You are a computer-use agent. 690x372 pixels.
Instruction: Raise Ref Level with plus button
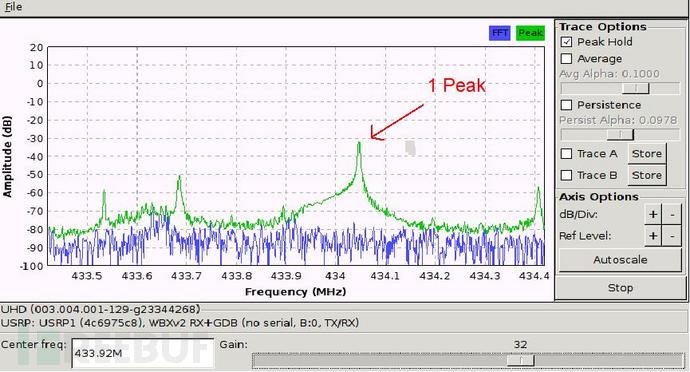pos(653,236)
